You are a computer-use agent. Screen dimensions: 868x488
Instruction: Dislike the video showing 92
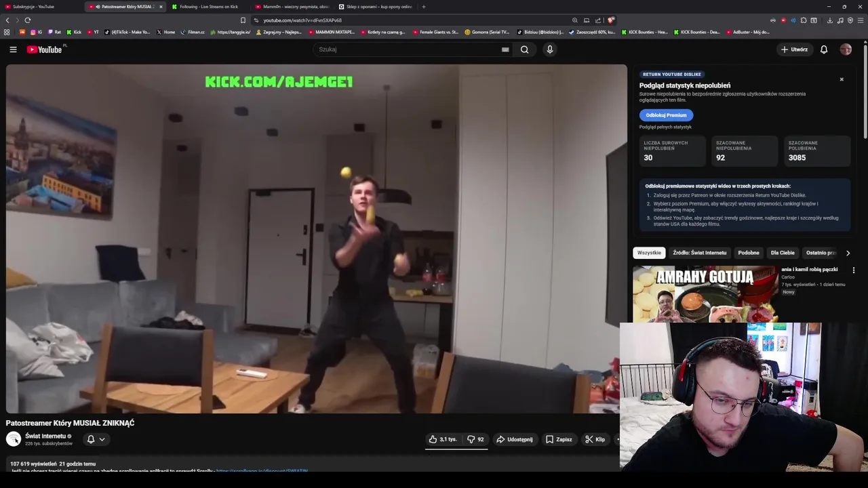tap(475, 439)
